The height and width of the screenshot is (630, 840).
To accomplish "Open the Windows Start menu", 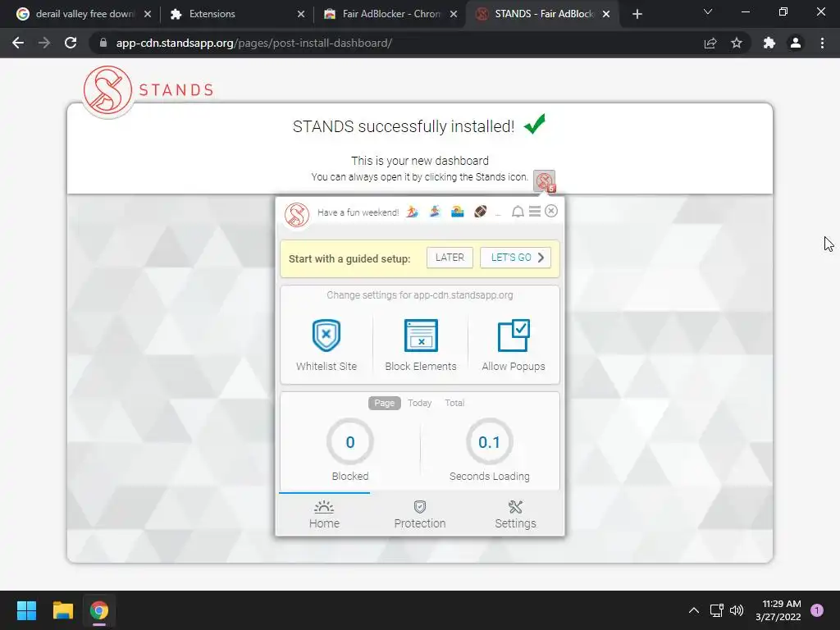I will 26,610.
